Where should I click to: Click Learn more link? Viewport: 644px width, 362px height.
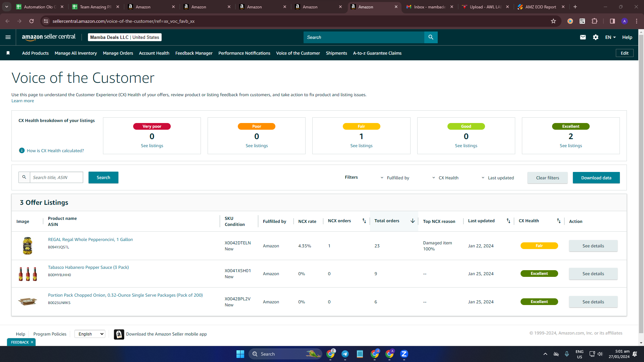22,101
